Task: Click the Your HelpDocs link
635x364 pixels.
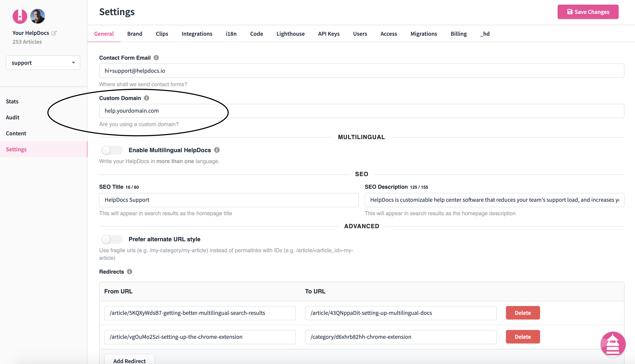Action: point(31,33)
